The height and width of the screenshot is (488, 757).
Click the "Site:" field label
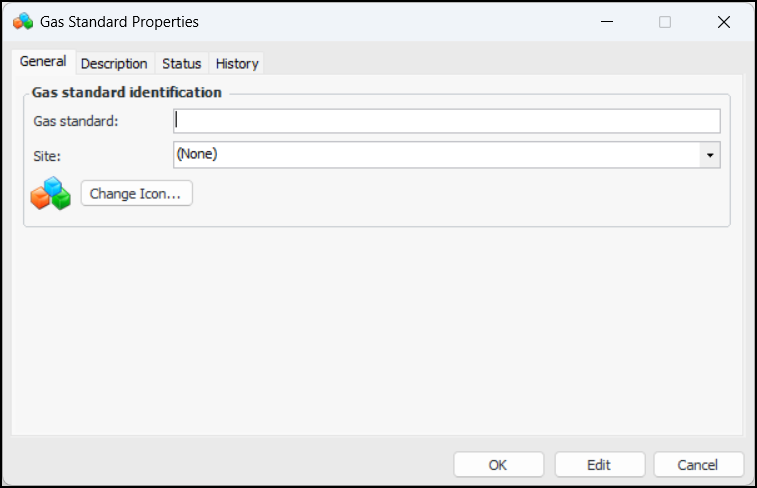click(47, 156)
